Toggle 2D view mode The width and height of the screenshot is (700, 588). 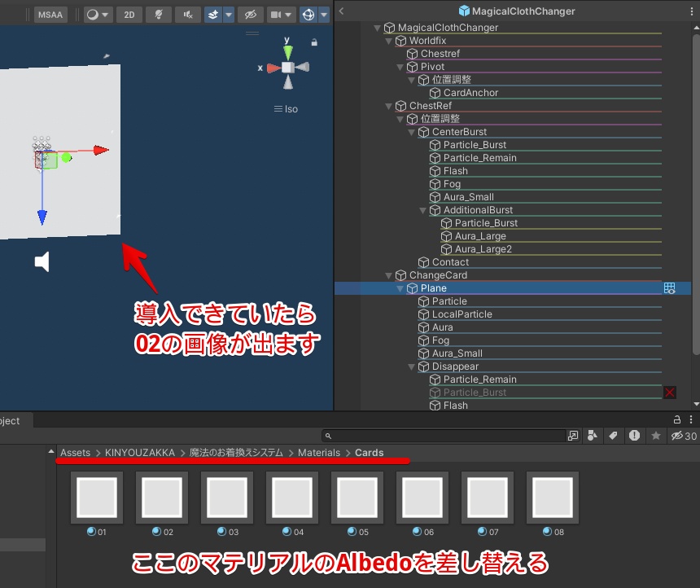129,15
